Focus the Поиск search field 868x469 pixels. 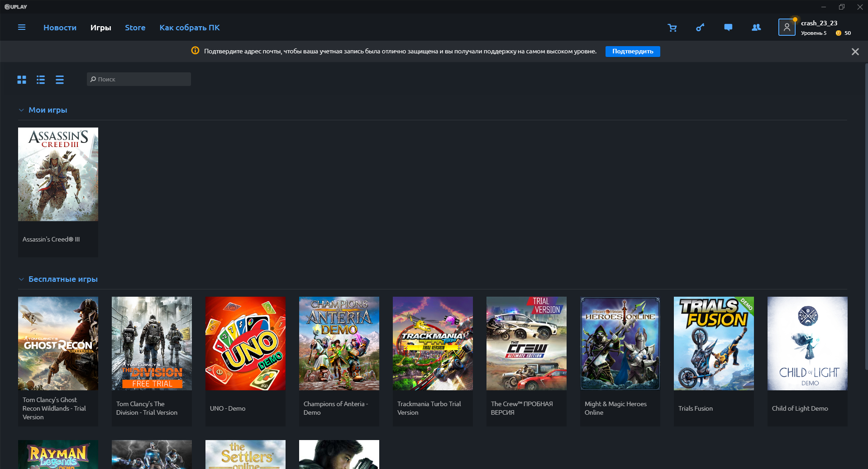pyautogui.click(x=138, y=79)
